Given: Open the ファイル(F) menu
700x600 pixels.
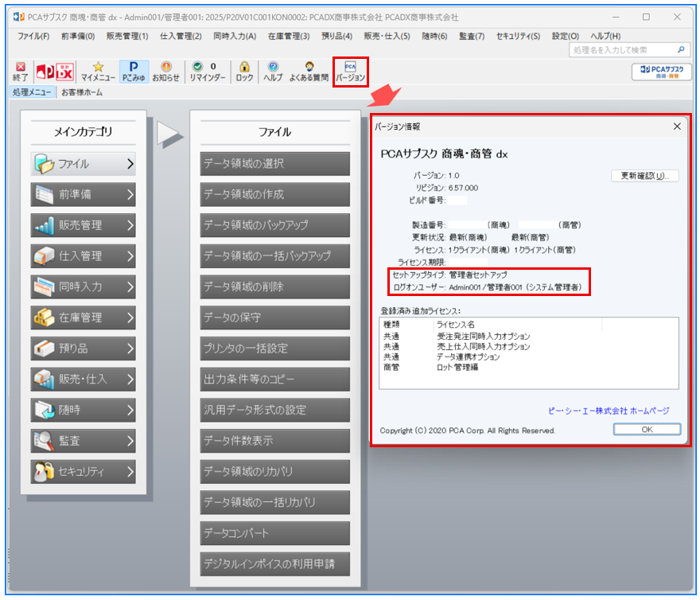Looking at the screenshot, I should [33, 36].
